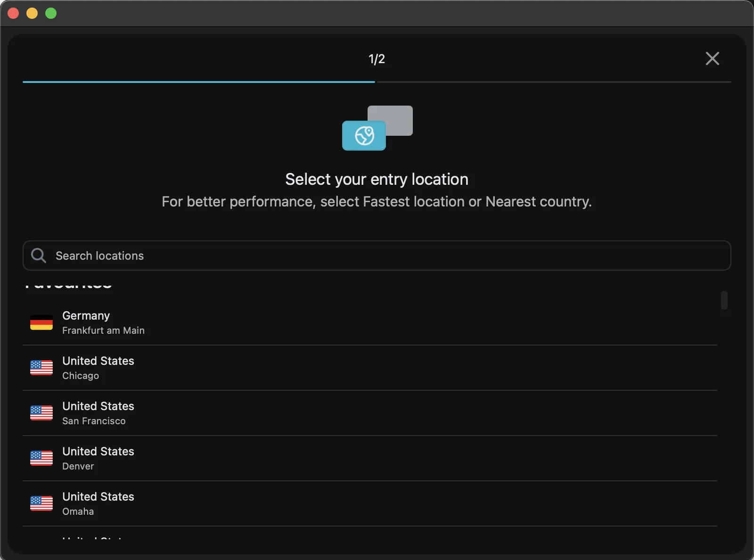The image size is (754, 560).
Task: Focus the Search locations field
Action: [x=377, y=255]
